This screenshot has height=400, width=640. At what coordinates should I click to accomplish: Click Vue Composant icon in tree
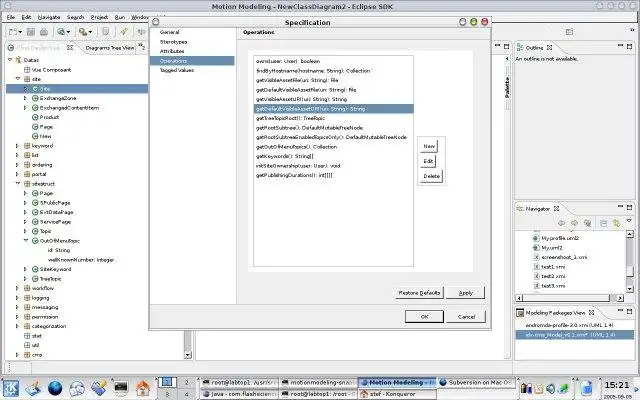tap(27, 70)
